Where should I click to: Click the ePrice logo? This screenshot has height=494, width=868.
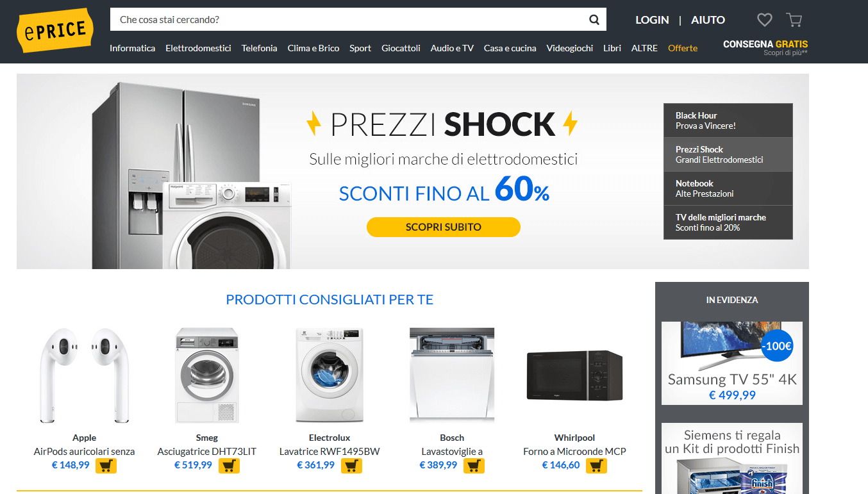(x=55, y=30)
